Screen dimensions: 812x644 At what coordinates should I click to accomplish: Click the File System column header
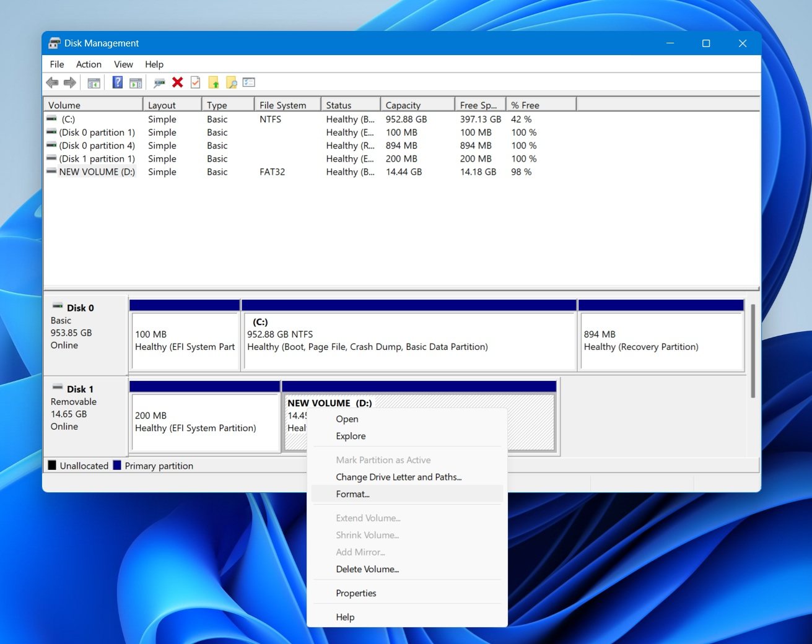(287, 105)
